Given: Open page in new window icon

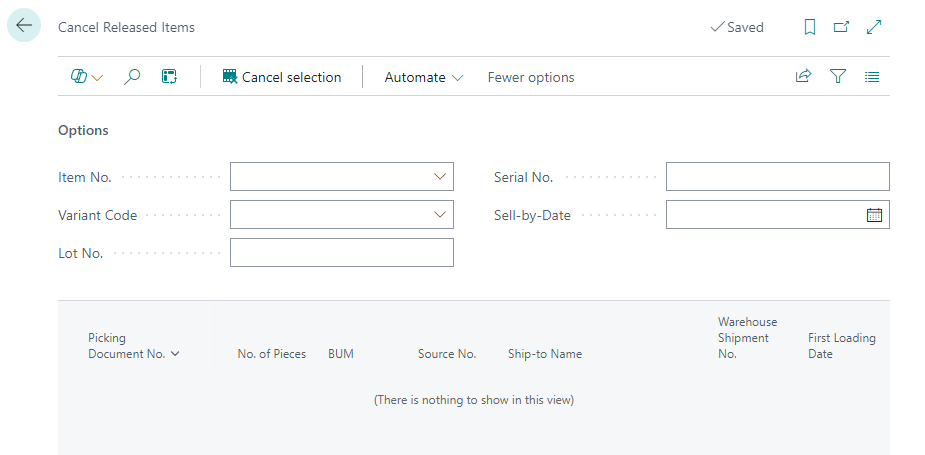Looking at the screenshot, I should point(841,27).
